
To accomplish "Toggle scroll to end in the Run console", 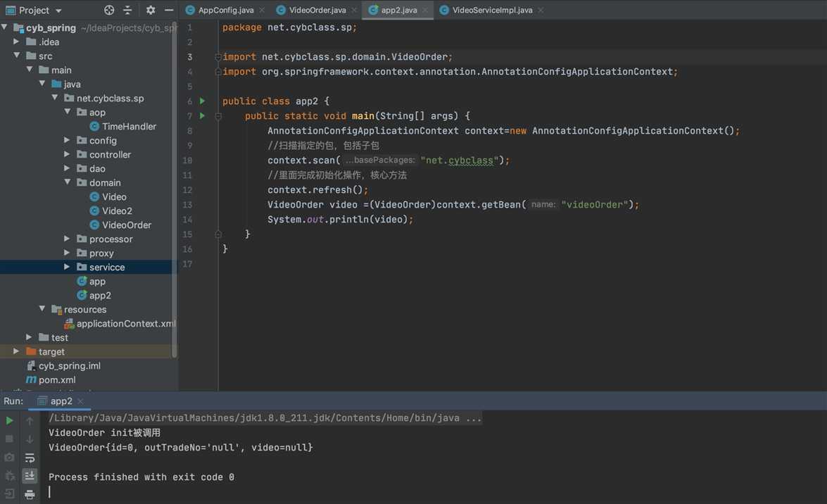I will 30,476.
